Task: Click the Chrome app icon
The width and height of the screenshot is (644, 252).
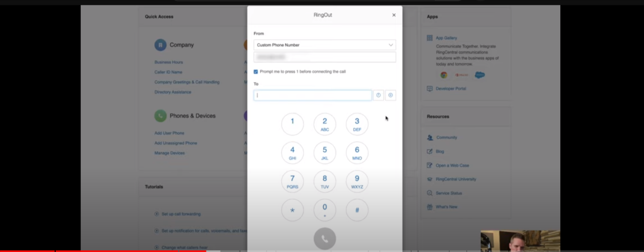Action: click(444, 75)
